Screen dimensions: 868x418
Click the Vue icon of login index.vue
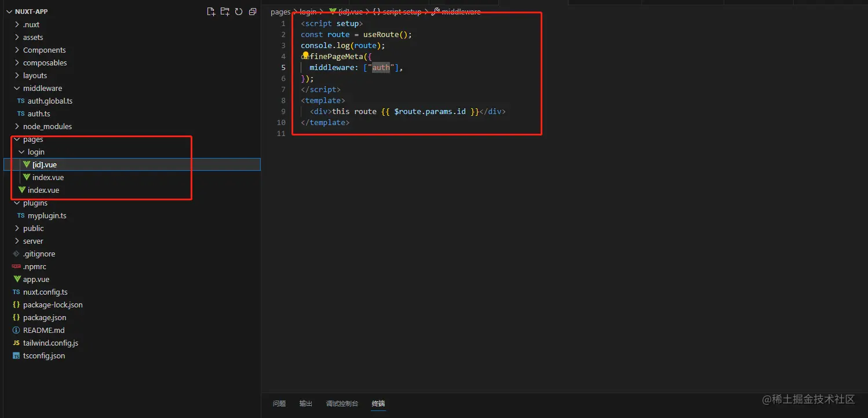pos(27,177)
